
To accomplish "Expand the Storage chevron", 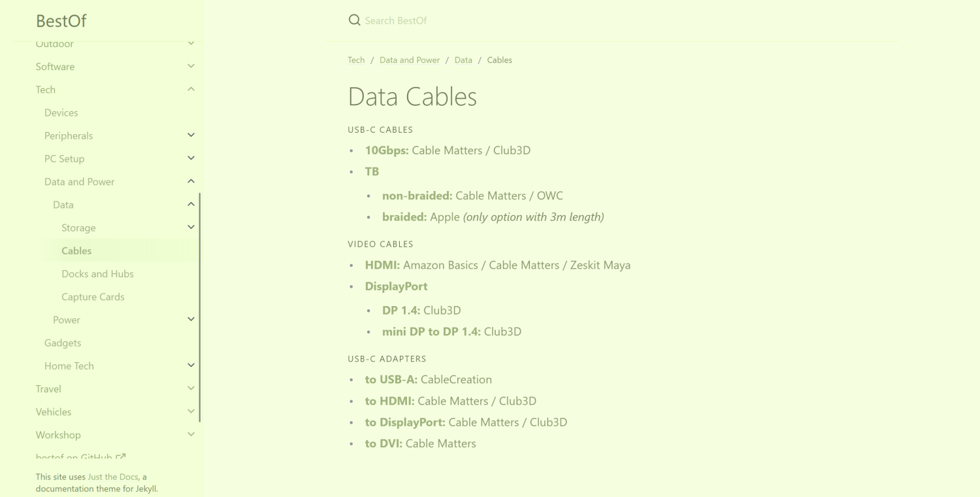I will click(x=191, y=228).
